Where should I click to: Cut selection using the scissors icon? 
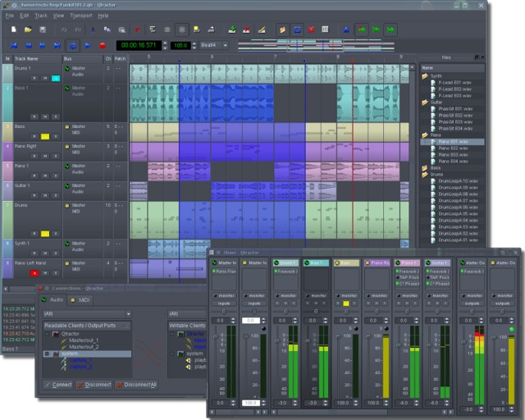93,30
